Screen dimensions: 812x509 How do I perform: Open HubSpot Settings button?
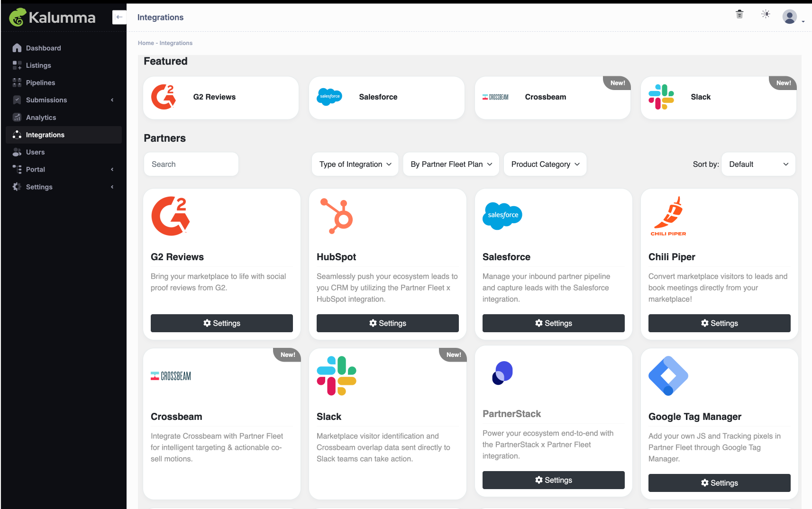388,323
